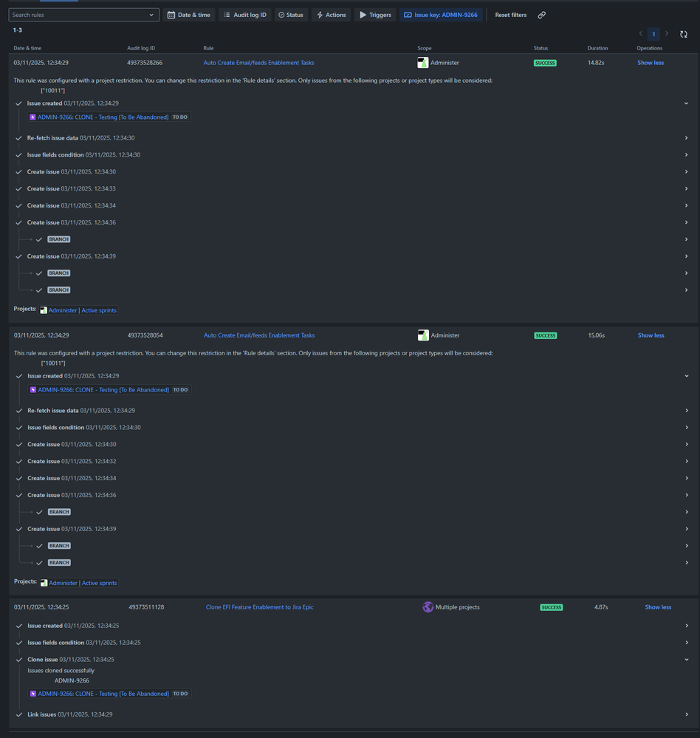
Task: Click the Issue key: ADMIN-9266 filter chip
Action: (x=442, y=14)
